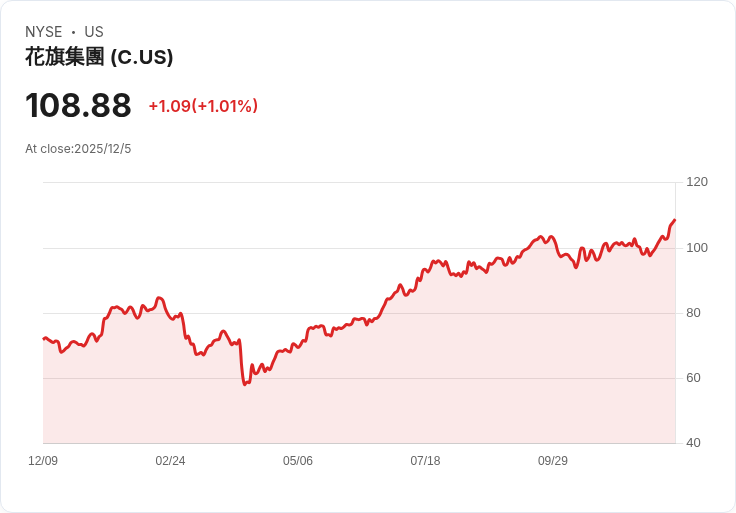
Task: Select the 09/29 date on x-axis
Action: [553, 461]
